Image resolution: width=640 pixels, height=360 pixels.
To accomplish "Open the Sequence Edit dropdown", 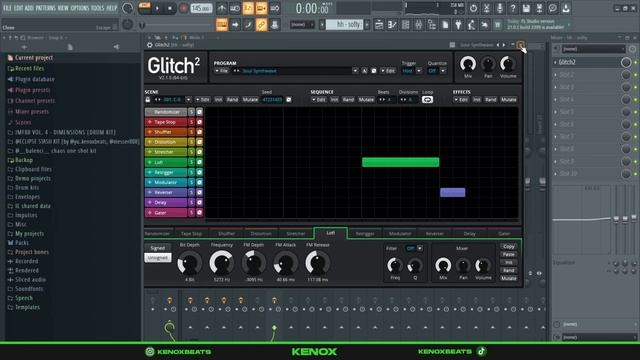I will (319, 100).
